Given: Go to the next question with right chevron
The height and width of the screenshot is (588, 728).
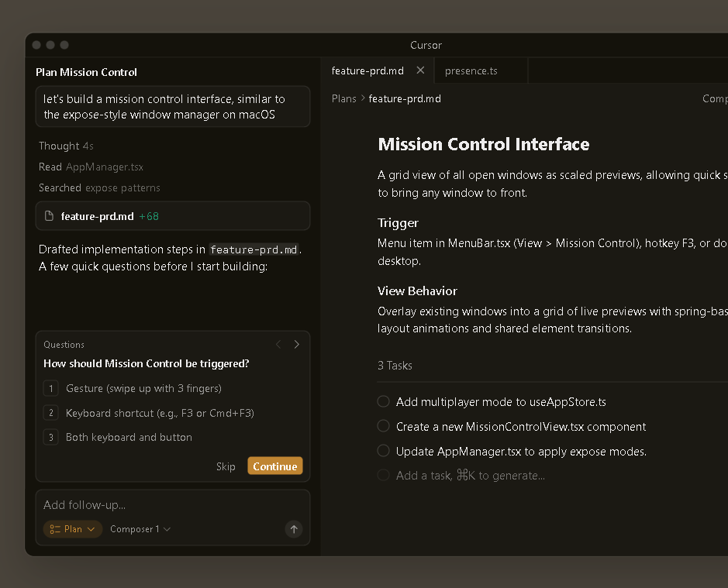Looking at the screenshot, I should click(296, 345).
